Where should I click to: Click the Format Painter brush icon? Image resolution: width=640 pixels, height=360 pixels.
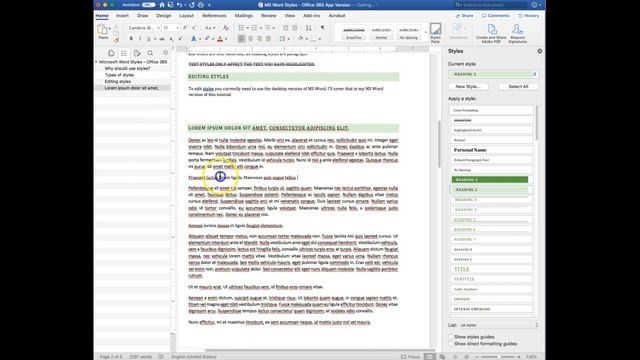(x=116, y=40)
